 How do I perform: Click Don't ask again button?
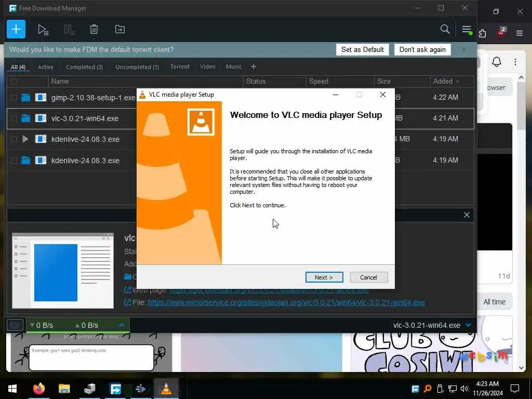pyautogui.click(x=422, y=49)
